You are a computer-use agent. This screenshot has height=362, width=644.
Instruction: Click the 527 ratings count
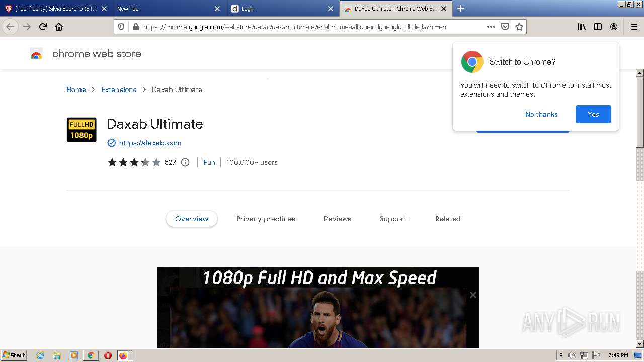tap(171, 162)
